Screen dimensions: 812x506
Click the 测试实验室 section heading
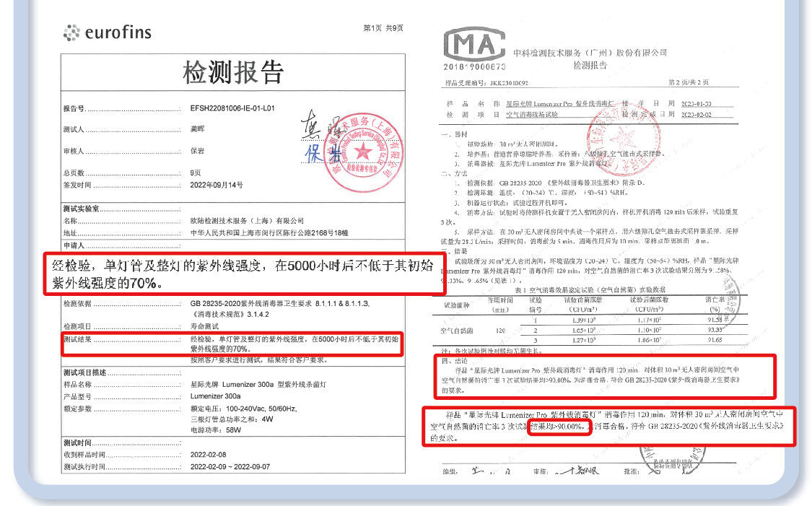[82, 209]
